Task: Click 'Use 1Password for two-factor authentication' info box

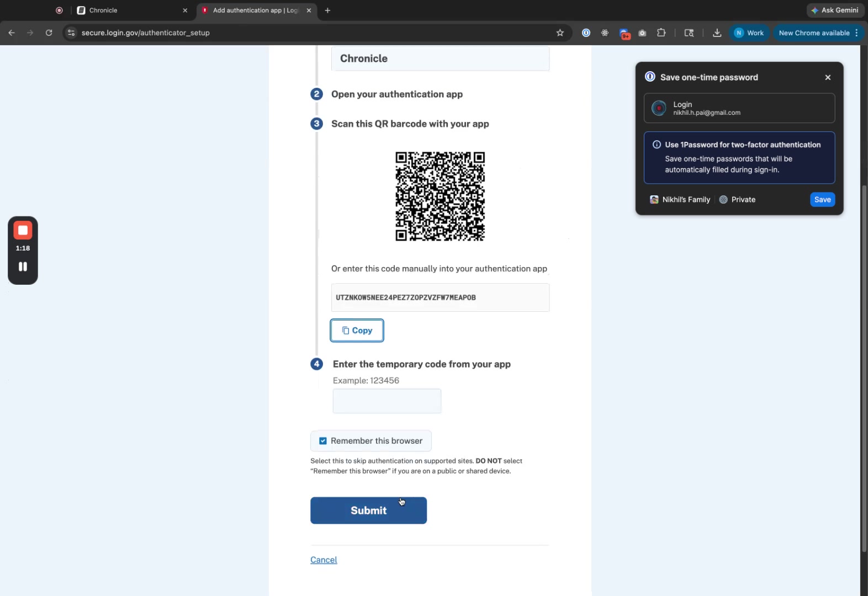Action: 739,157
